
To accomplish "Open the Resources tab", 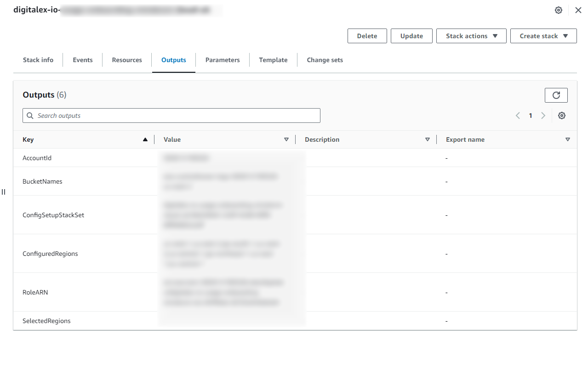I will [127, 60].
